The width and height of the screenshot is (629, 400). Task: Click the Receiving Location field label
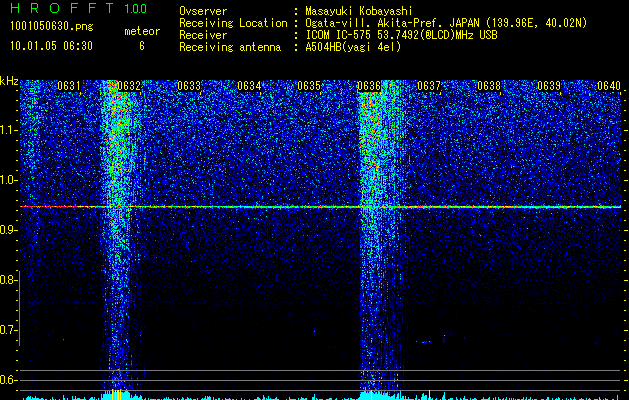233,23
